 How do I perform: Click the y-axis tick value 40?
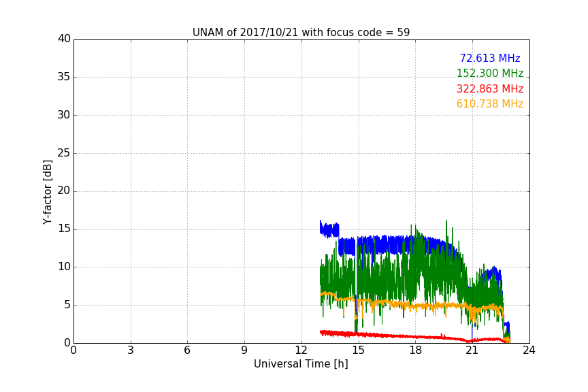64,39
